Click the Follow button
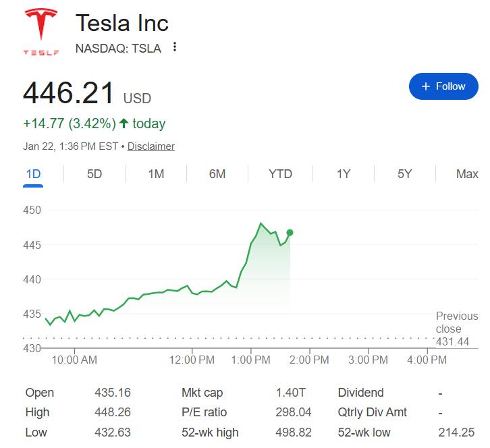The width and height of the screenshot is (490, 448). (x=443, y=86)
